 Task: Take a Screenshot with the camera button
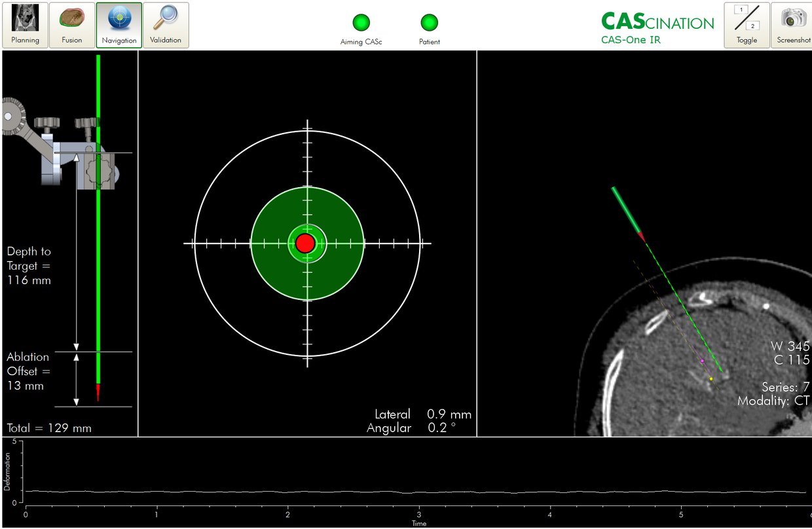pyautogui.click(x=793, y=25)
